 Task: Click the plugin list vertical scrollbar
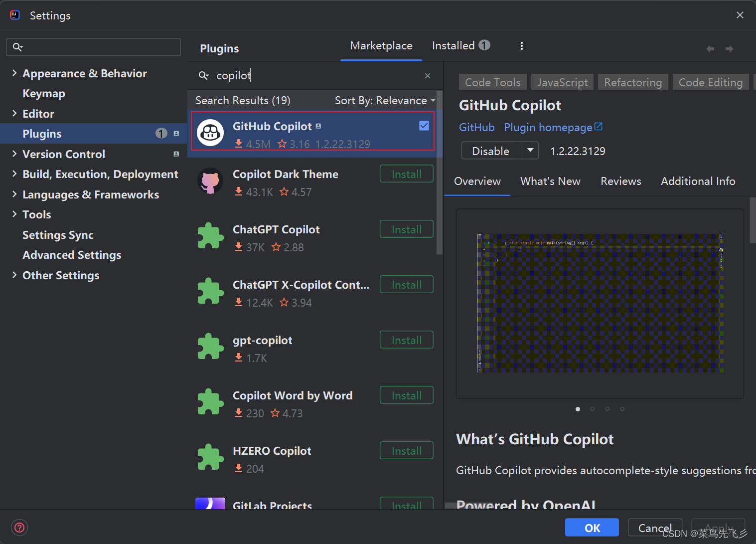[x=440, y=173]
